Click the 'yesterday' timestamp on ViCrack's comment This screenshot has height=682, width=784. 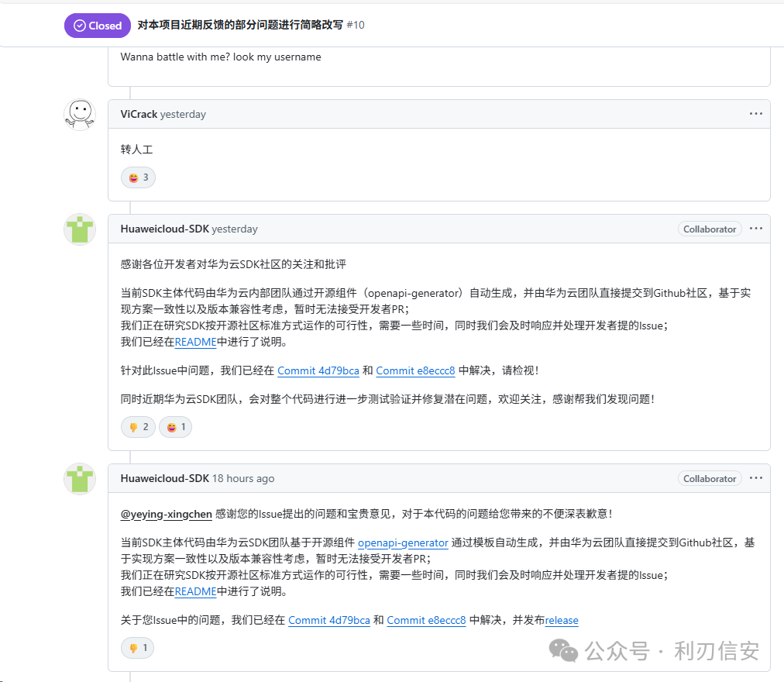[183, 114]
